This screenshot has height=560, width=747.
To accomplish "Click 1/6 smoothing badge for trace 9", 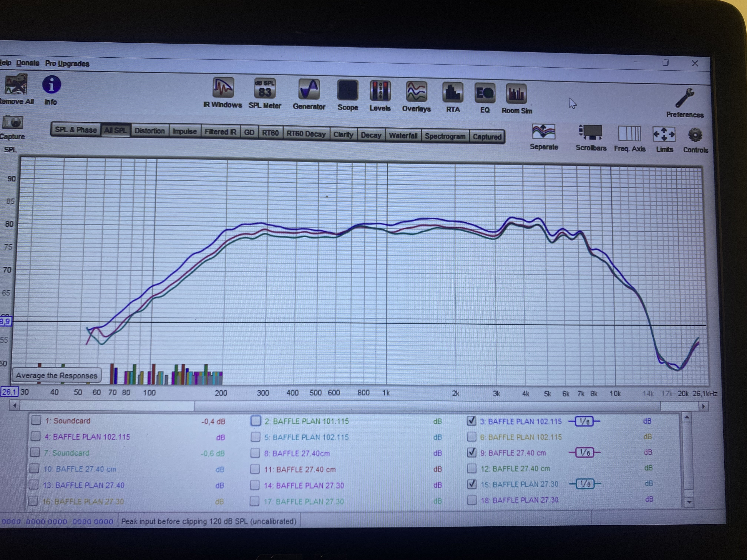I will coord(585,452).
